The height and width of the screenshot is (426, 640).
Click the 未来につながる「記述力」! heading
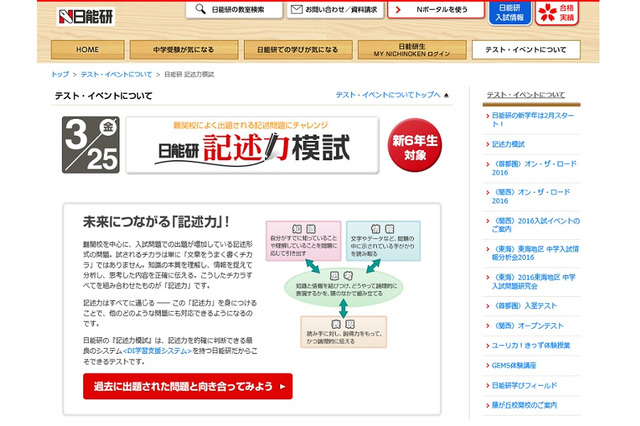[x=156, y=222]
